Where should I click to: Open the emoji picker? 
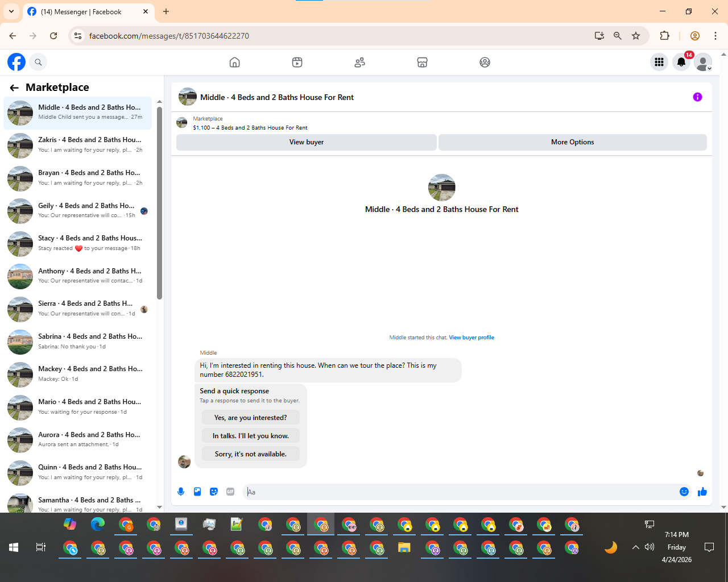click(684, 492)
